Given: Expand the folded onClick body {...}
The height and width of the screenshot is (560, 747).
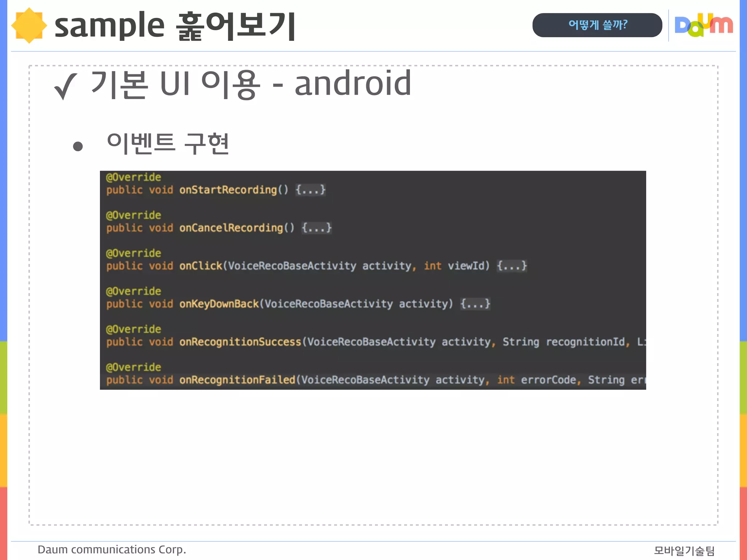Looking at the screenshot, I should (x=512, y=266).
